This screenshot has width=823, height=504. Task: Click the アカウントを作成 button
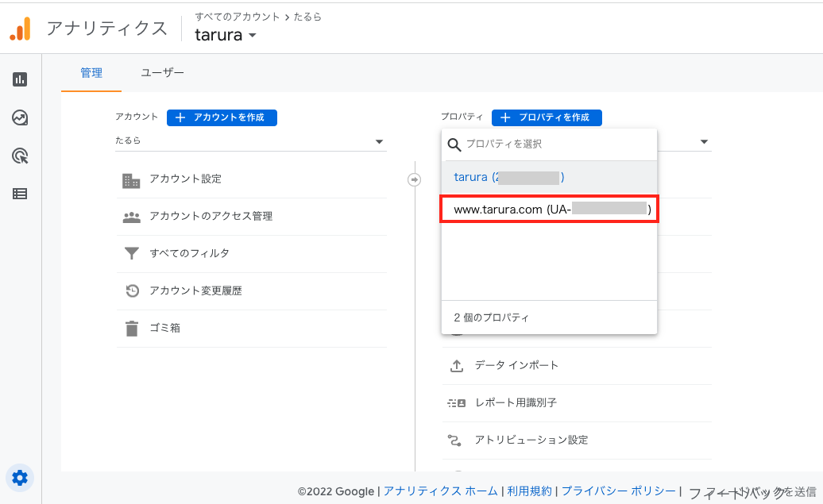[222, 117]
